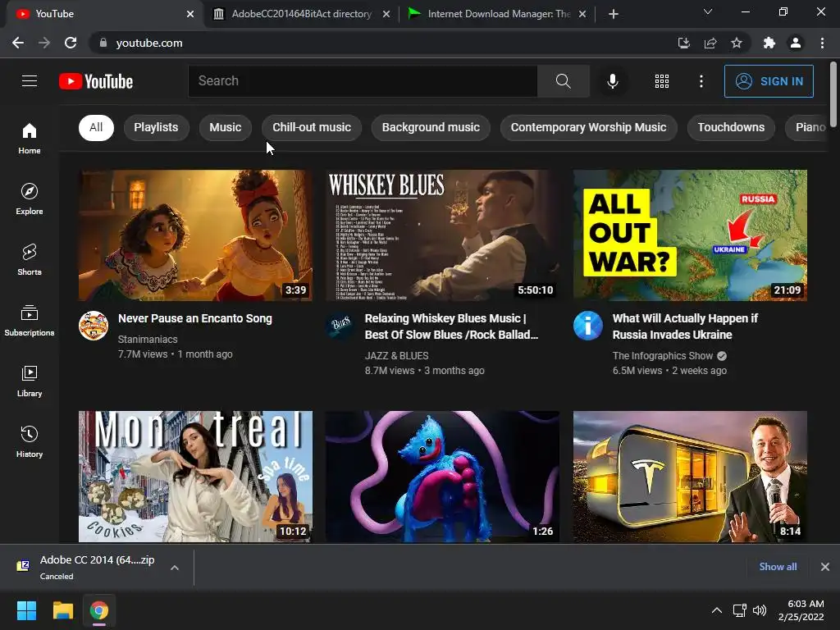840x630 pixels.
Task: Open the Stanimaniacs channel name
Action: tap(148, 339)
